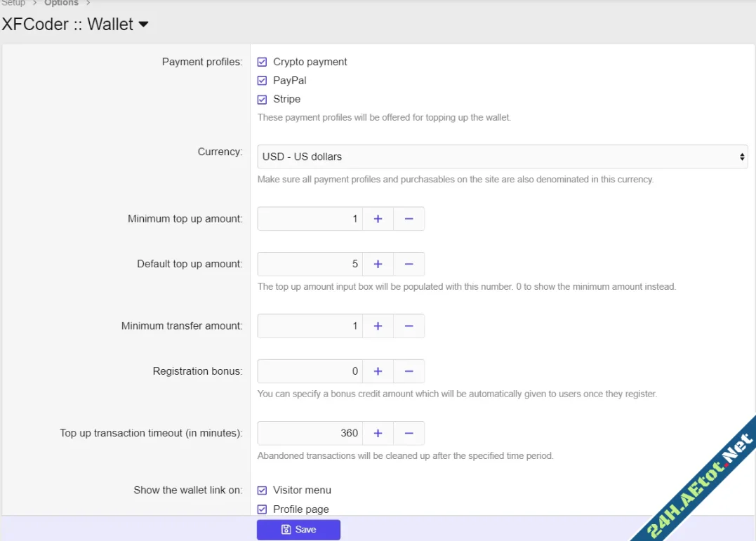Toggle the PayPal payment profile checkbox

click(263, 81)
